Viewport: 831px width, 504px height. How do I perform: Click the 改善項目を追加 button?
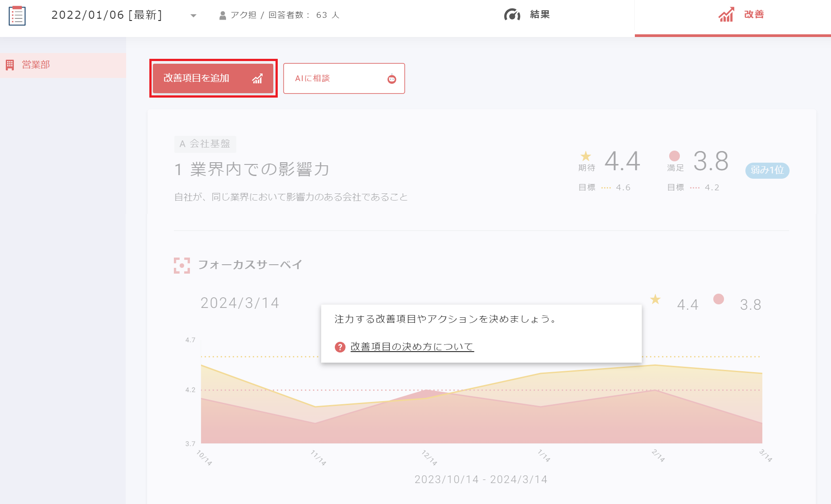coord(213,78)
